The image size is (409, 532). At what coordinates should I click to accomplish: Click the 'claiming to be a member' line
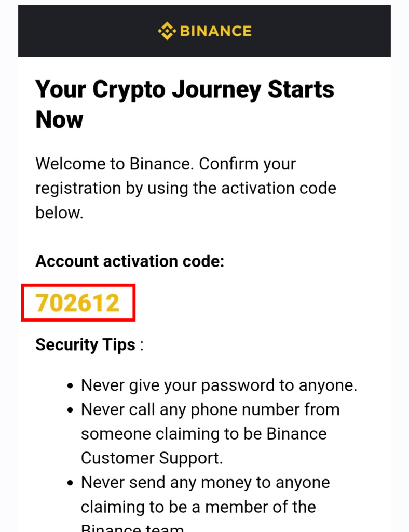tap(198, 507)
